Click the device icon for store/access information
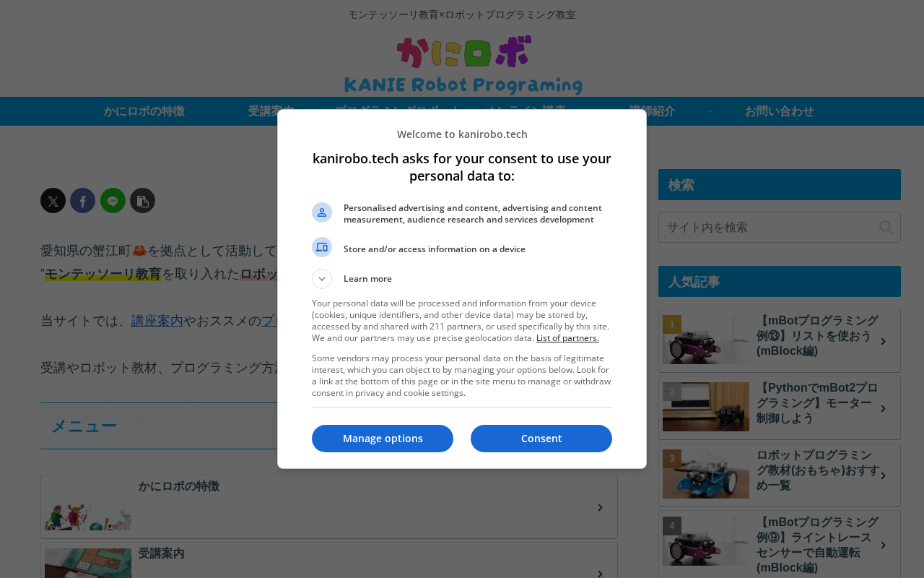 (322, 247)
